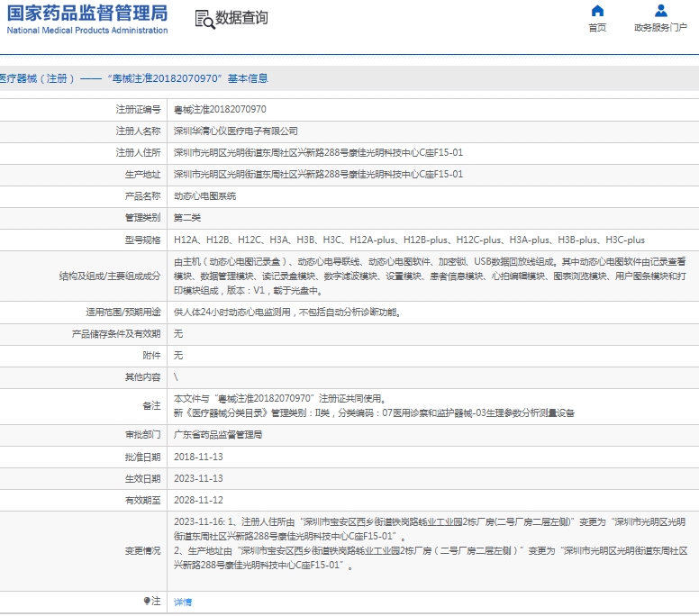Screen dimensions: 699x616
Task: Click the 注册证编号 label
Action: tap(138, 109)
